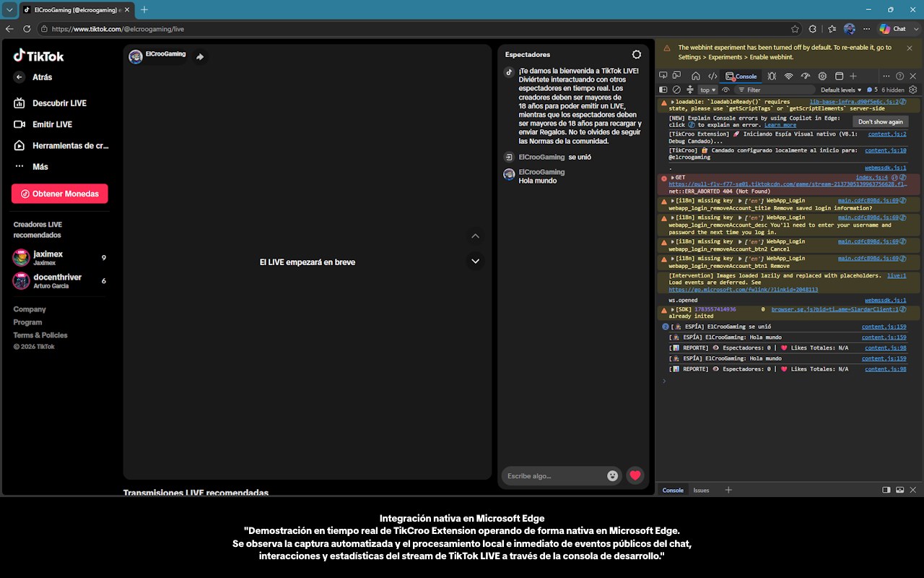Click the browser back arrow

9,29
